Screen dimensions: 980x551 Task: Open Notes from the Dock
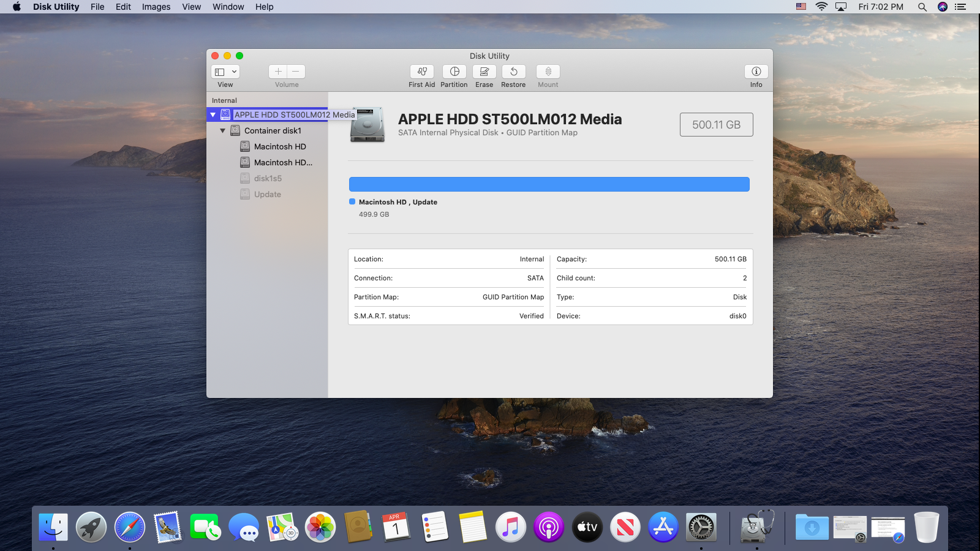pyautogui.click(x=473, y=527)
